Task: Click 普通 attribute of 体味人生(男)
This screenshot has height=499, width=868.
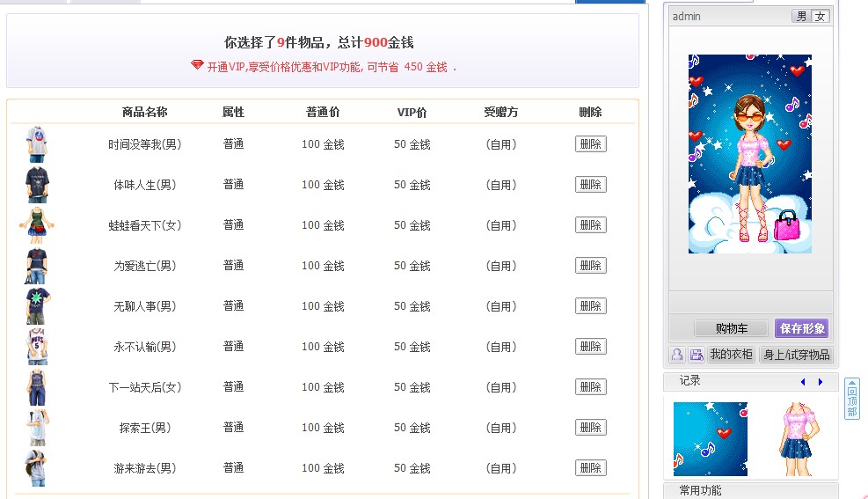Action: (x=233, y=185)
